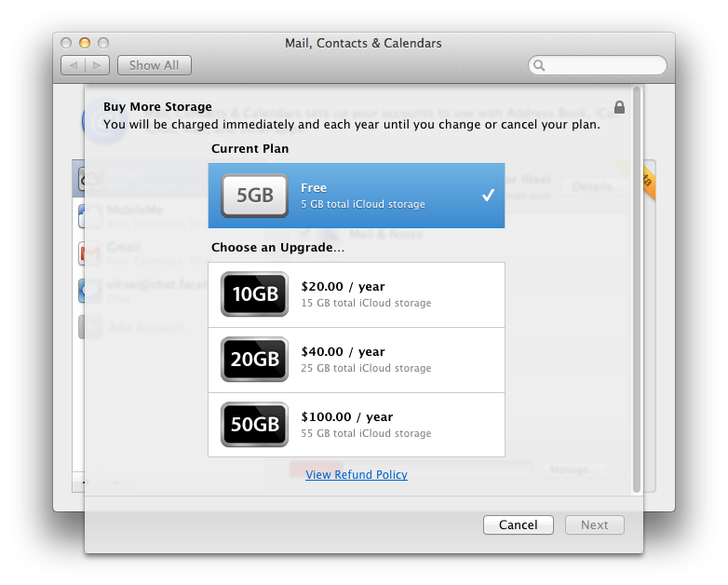Screen dimensions: 728x585
Task: Click the sheet's vertical scrollbar
Action: [x=637, y=289]
